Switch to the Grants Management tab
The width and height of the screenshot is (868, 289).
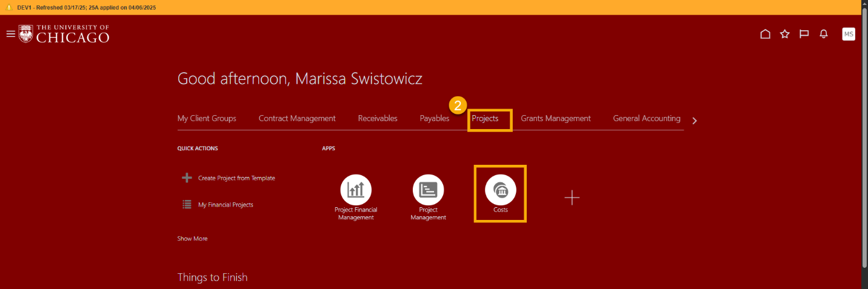[x=555, y=119]
